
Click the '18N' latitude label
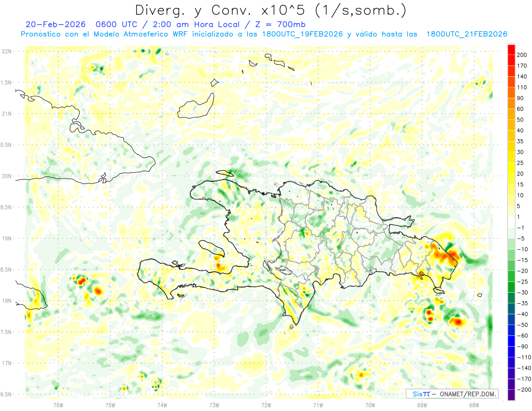[7, 301]
